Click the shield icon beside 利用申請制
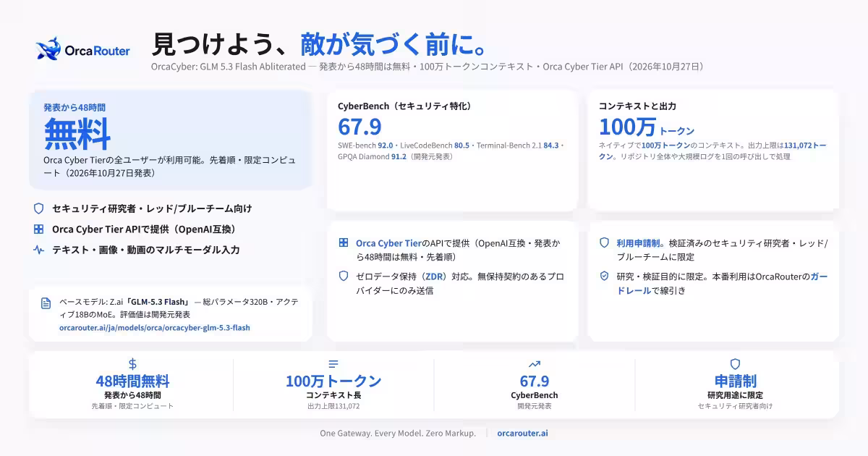The image size is (868, 456). (604, 243)
